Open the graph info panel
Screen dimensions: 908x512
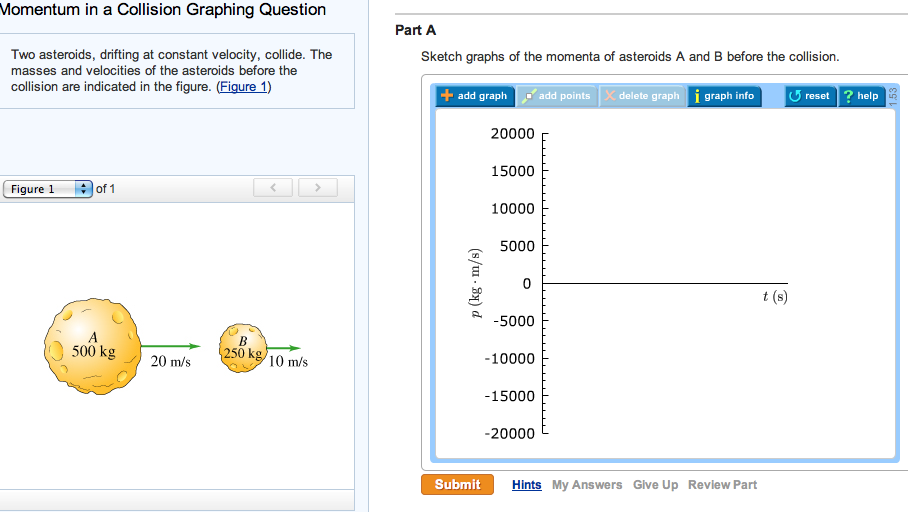pyautogui.click(x=723, y=96)
